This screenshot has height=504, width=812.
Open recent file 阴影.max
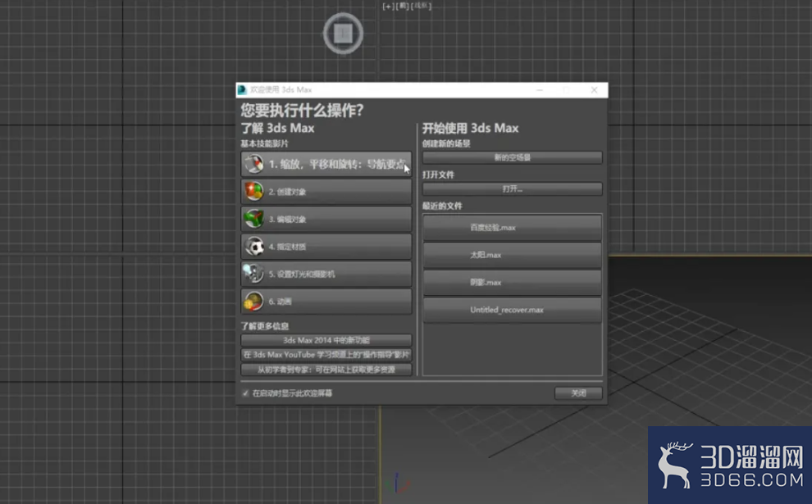click(512, 283)
